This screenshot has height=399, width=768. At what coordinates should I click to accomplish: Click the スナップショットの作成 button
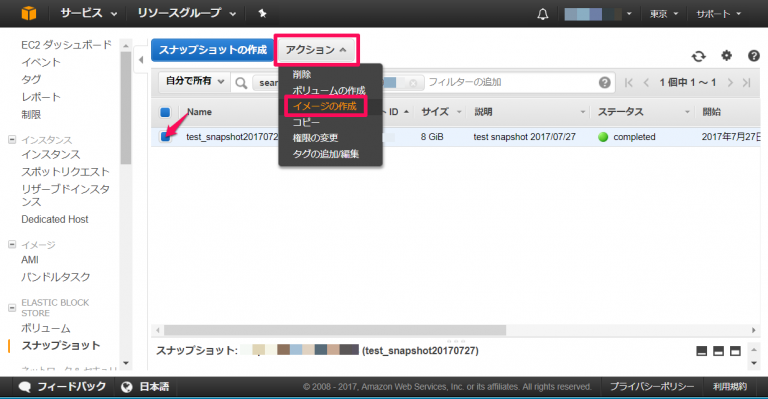[212, 50]
